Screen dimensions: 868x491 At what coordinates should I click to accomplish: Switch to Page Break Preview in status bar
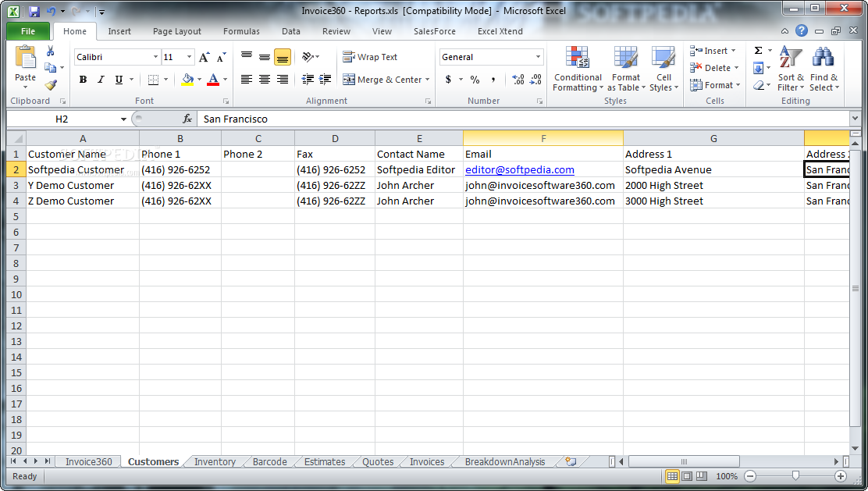click(702, 476)
